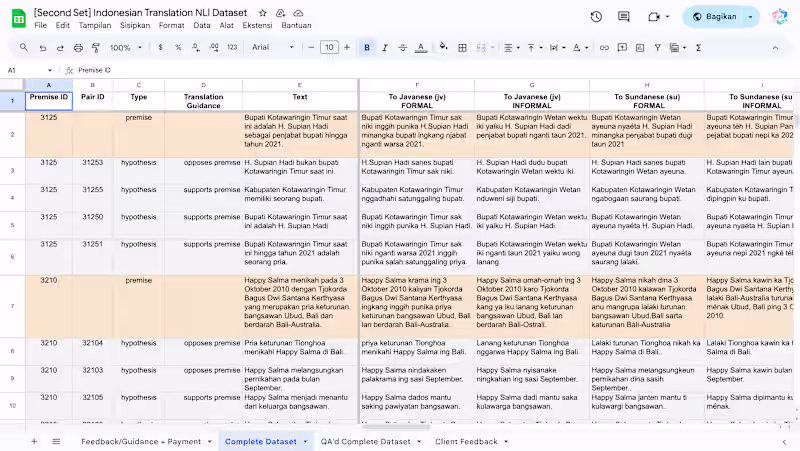The width and height of the screenshot is (800, 451).
Task: Check the cloud save status icon
Action: coord(298,13)
